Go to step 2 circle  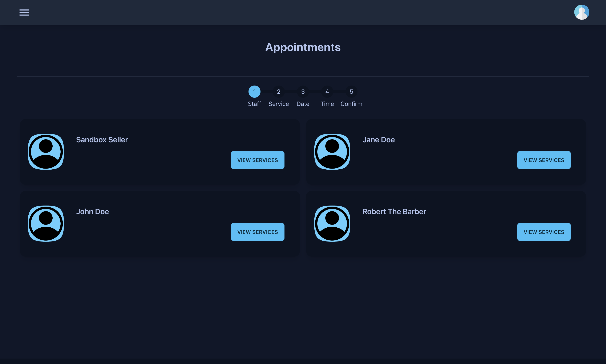(x=278, y=91)
